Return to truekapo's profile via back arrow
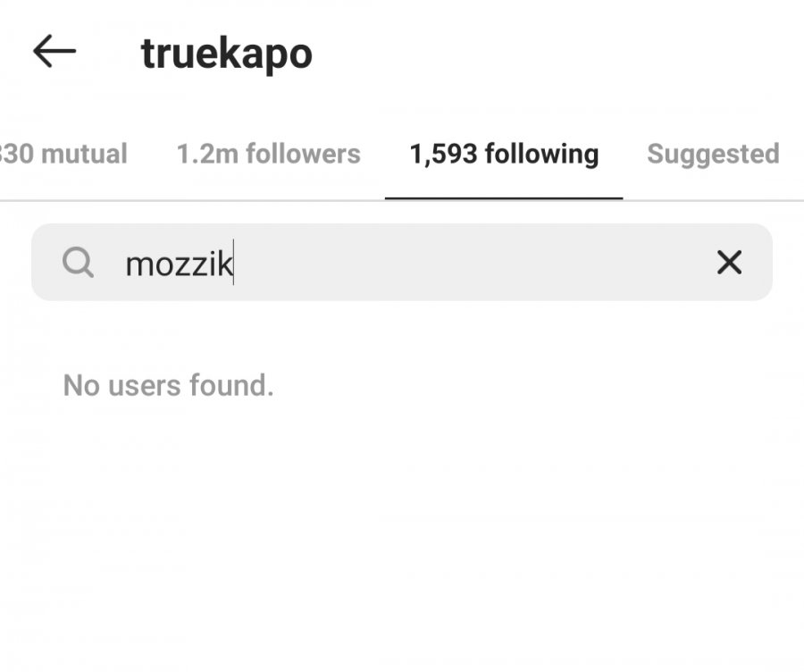Screen dimensions: 804x672 [x=54, y=51]
